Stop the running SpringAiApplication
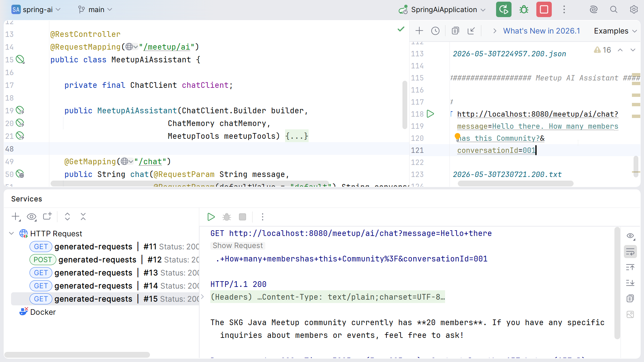 544,9
